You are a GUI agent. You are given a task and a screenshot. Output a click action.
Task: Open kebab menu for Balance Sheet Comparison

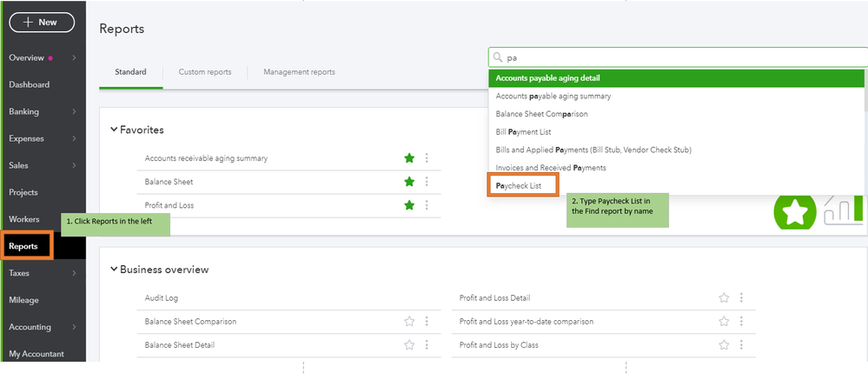[x=427, y=322]
